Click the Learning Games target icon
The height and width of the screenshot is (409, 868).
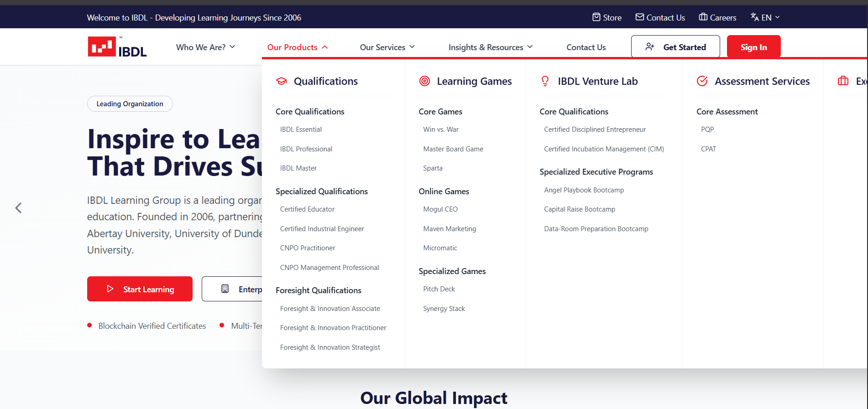tap(424, 81)
